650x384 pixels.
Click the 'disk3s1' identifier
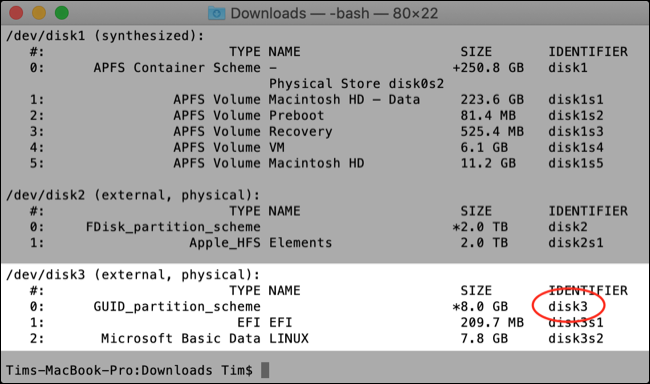(x=576, y=323)
